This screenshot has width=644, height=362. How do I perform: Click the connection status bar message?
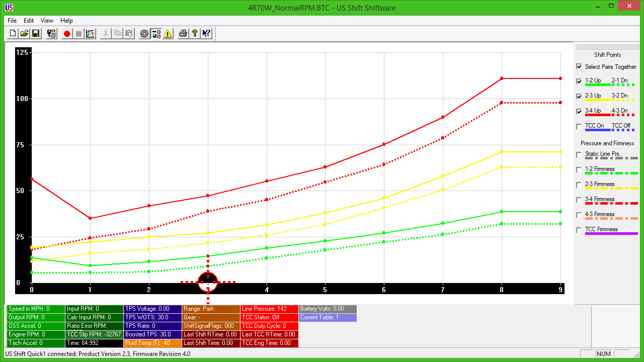98,354
